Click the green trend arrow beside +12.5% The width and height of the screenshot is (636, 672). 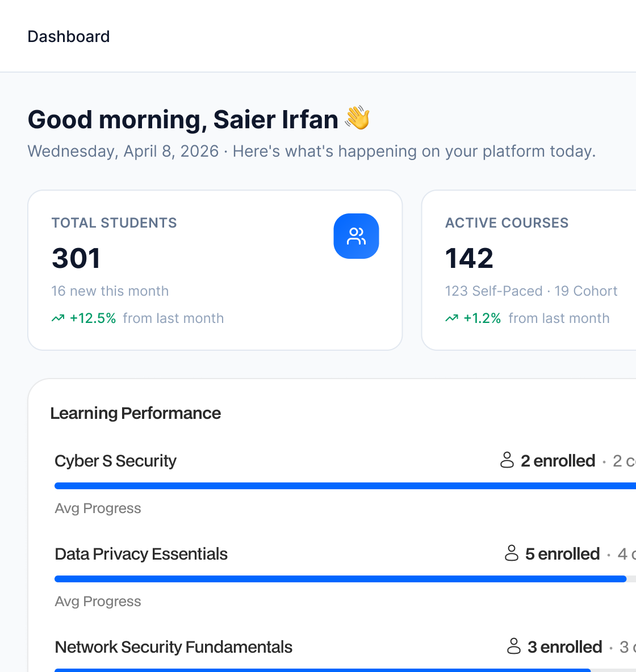coord(58,318)
